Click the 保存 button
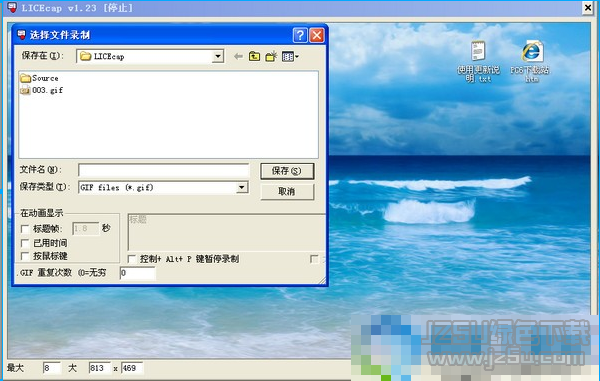 coord(287,171)
